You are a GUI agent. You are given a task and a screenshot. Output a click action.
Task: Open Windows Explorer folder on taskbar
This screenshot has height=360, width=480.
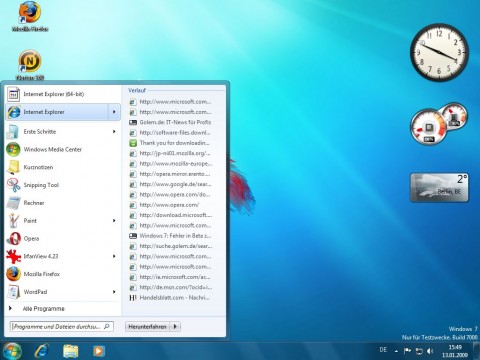pos(71,351)
